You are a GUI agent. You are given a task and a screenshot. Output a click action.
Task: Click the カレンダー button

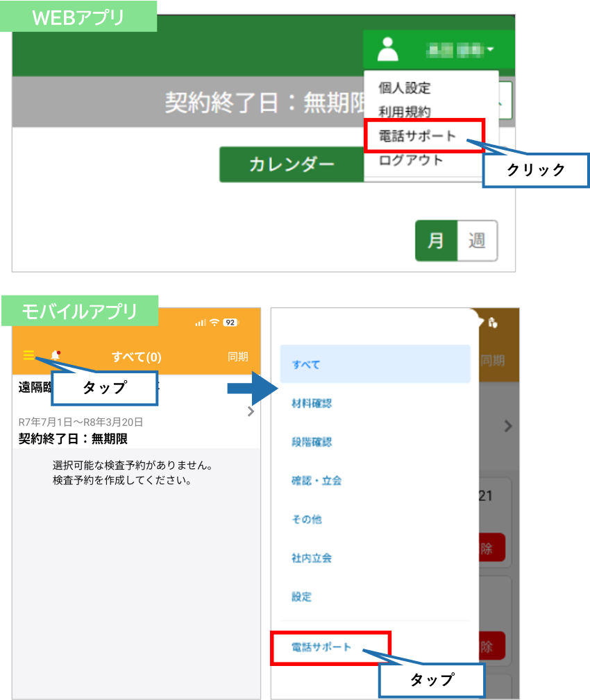(x=292, y=164)
